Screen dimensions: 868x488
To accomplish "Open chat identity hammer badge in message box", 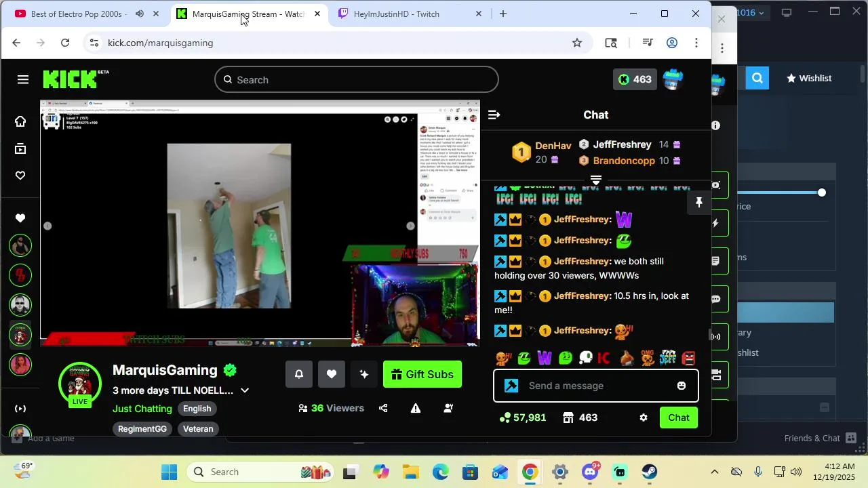I will (x=511, y=386).
